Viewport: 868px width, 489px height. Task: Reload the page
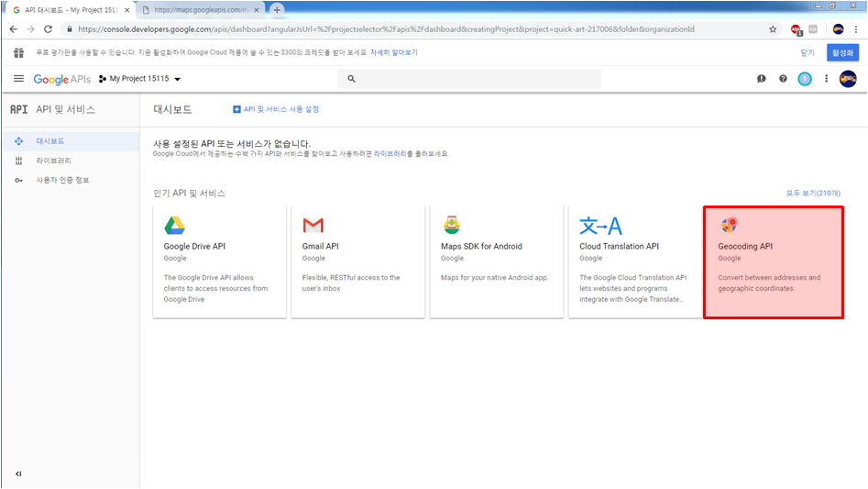coord(49,29)
